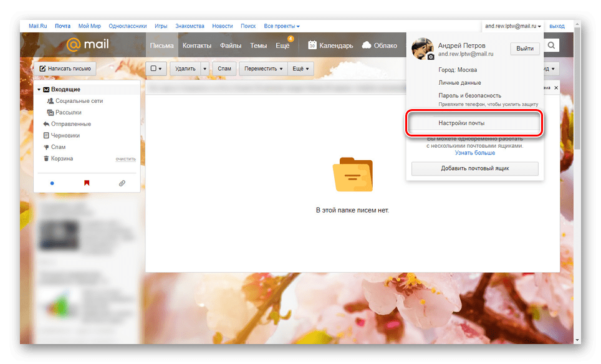The image size is (601, 364).
Task: Open Mail.Ru portal link
Action: 37,26
